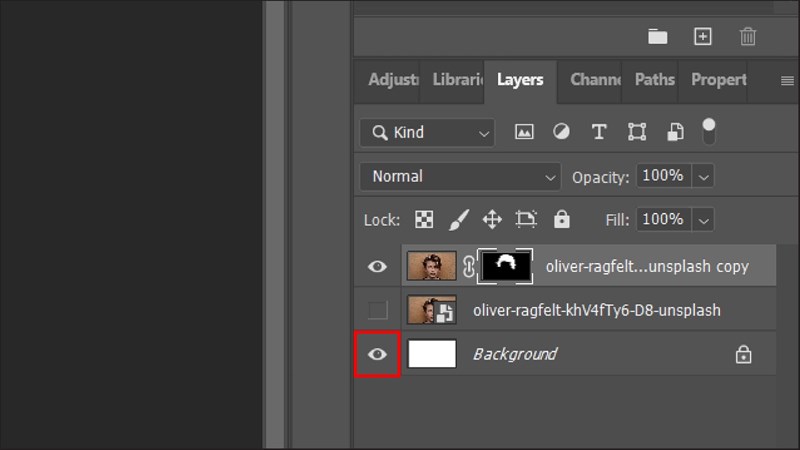Prevent artboard auto-nesting lock icon
800x450 pixels.
coord(526,219)
